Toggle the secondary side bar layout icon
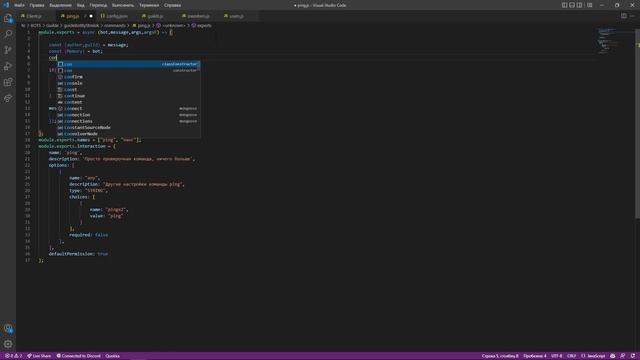Viewport: 640px width, 360px height. 580,5
